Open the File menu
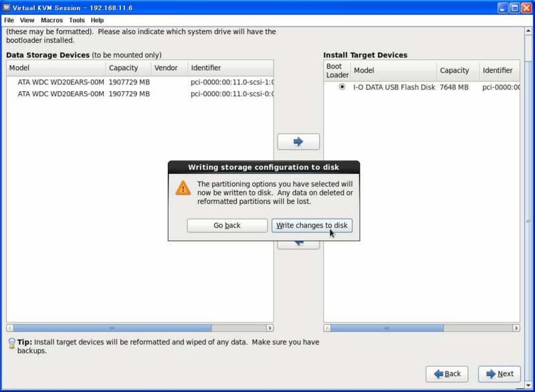Screen dimensions: 535x392 [9, 20]
